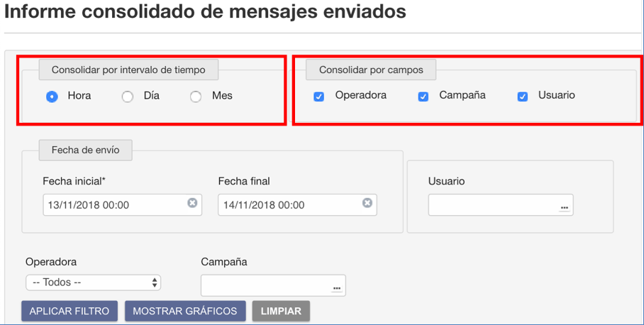
Task: Clear the Fecha final date with the x icon
Action: 367,203
